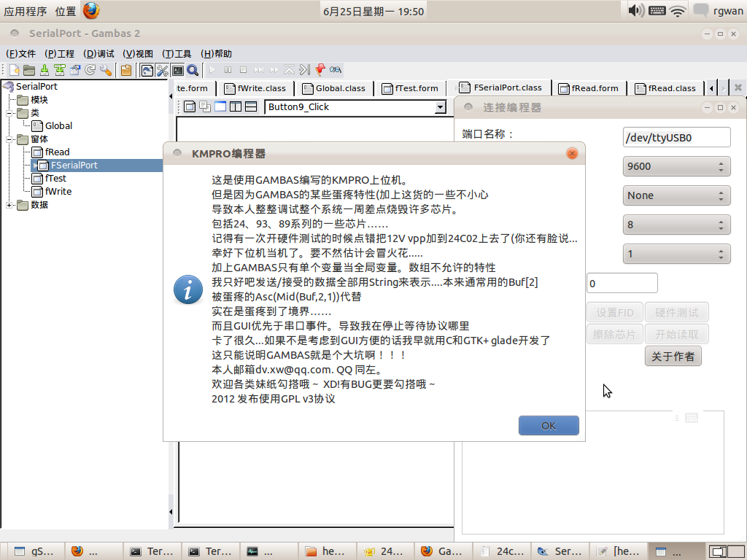Viewport: 747px width, 560px height.
Task: Open the None parity dropdown
Action: 676,195
